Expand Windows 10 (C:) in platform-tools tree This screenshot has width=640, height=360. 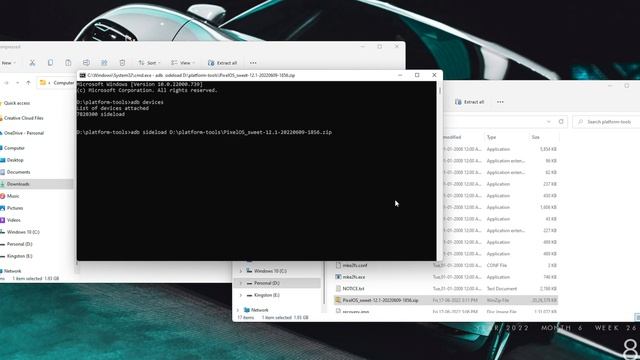pos(240,271)
